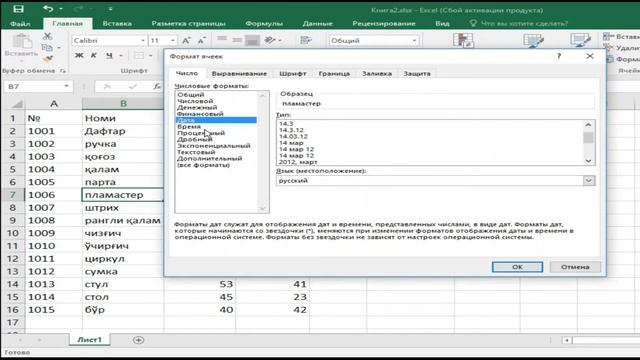Apply cell borders from the ribbon
This screenshot has width=640, height=360.
(x=139, y=56)
